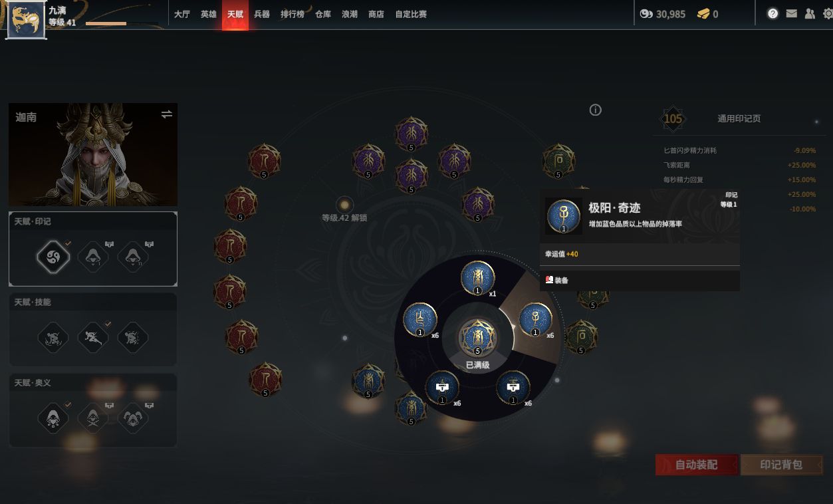Swap hero using arrows beside 迦南
This screenshot has width=833, height=504.
pyautogui.click(x=167, y=114)
